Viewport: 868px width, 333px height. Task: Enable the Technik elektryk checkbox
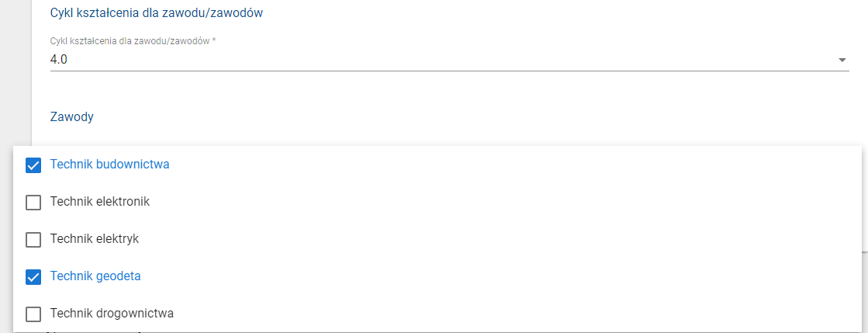click(x=33, y=240)
